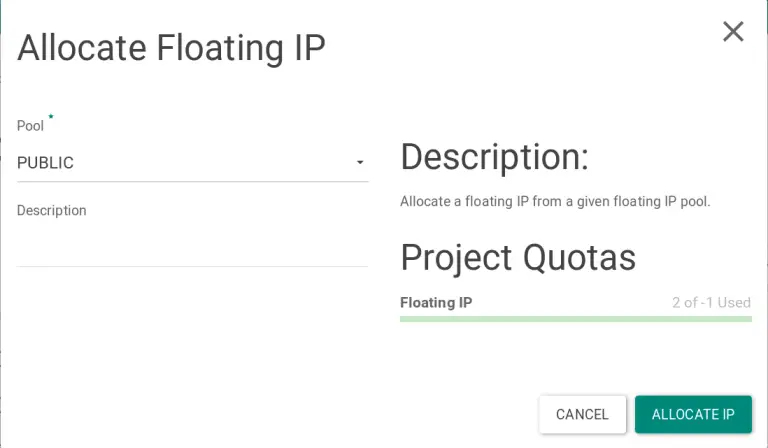The height and width of the screenshot is (448, 768).
Task: Expand the Pool dropdown arrow
Action: [360, 163]
